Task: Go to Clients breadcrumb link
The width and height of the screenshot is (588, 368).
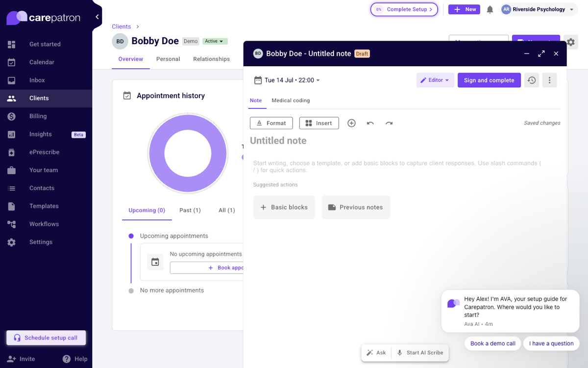Action: [122, 26]
